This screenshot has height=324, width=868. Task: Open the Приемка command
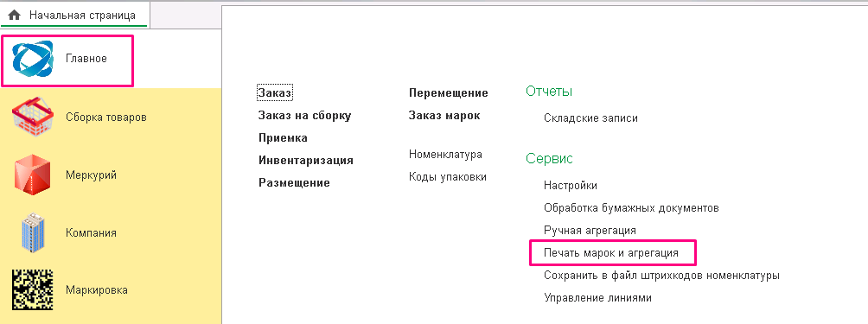coord(283,137)
